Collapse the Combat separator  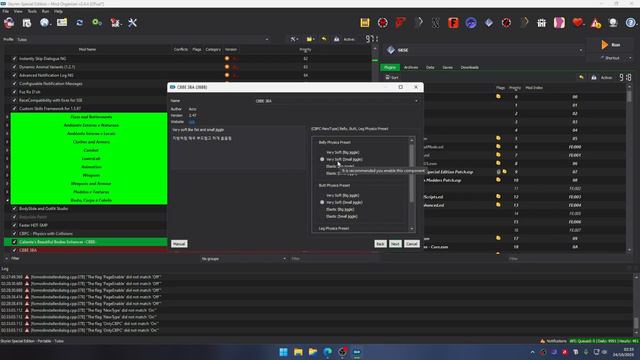click(7, 150)
